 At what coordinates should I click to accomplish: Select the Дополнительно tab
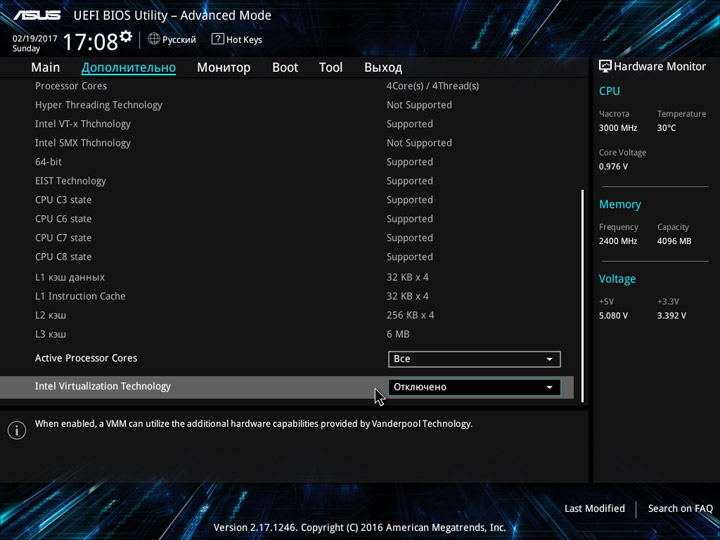tap(129, 68)
